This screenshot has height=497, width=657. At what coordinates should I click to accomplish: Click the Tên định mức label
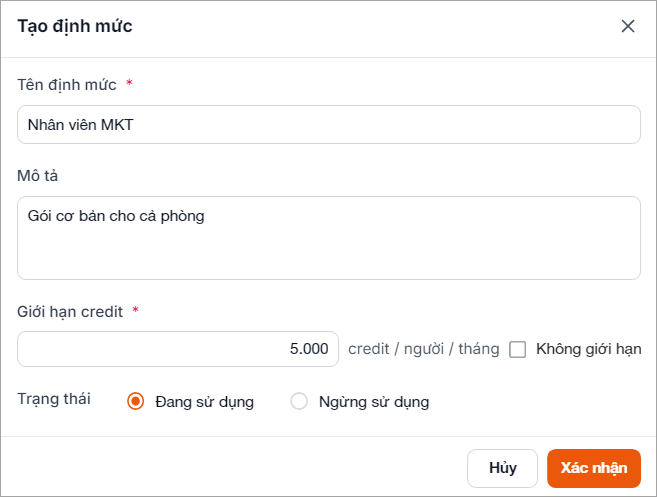pos(67,84)
